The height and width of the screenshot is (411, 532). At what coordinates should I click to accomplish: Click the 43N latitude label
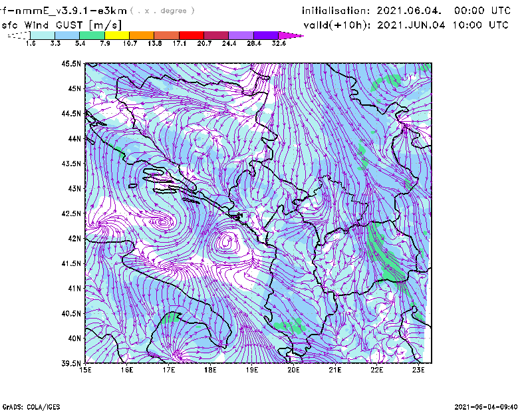pos(74,188)
